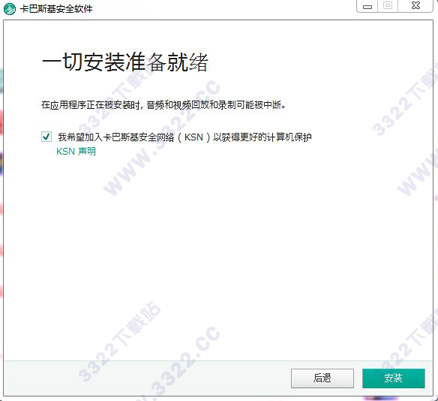This screenshot has height=401, width=438.
Task: Click the green 安装 button
Action: pos(393,378)
